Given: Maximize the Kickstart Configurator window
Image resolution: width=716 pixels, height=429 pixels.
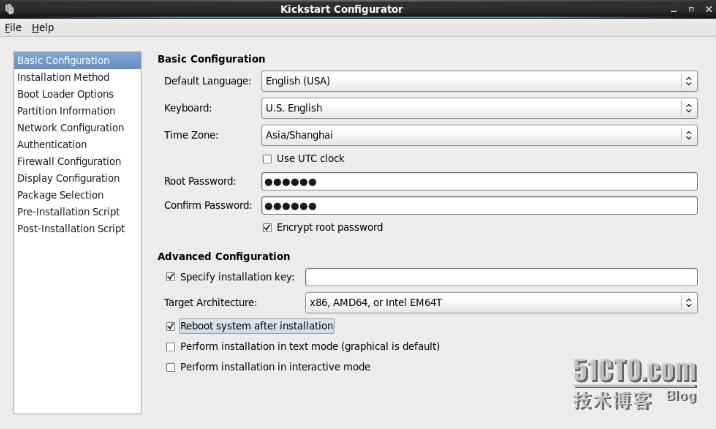Looking at the screenshot, I should pyautogui.click(x=691, y=9).
